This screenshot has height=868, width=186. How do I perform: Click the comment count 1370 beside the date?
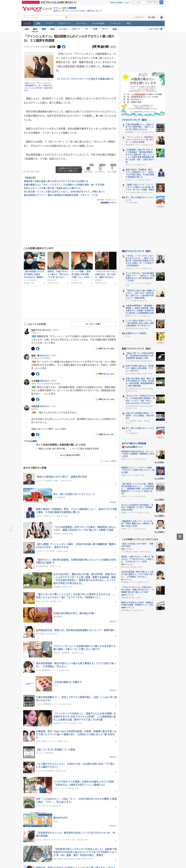point(45,47)
